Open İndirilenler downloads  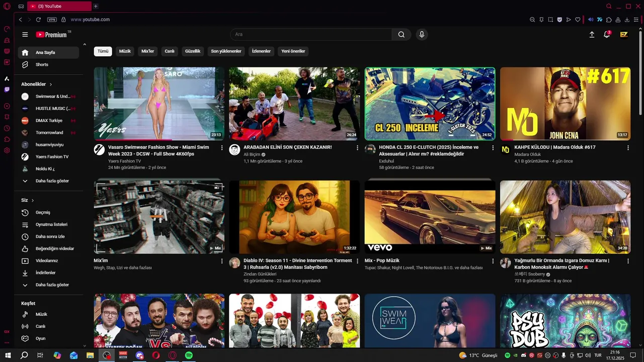(x=48, y=273)
